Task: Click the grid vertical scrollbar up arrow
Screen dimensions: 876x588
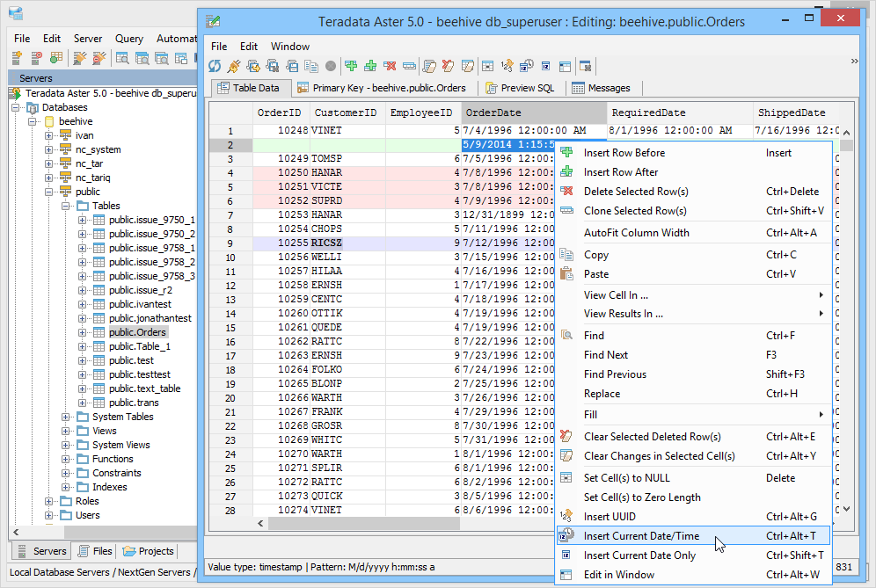Action: (846, 133)
